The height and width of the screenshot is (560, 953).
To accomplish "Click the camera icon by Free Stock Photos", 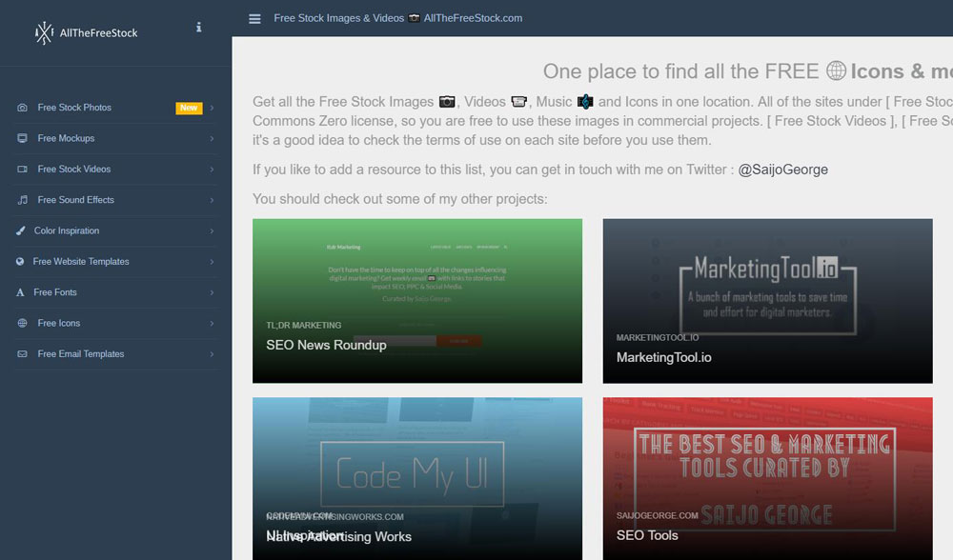I will [23, 108].
